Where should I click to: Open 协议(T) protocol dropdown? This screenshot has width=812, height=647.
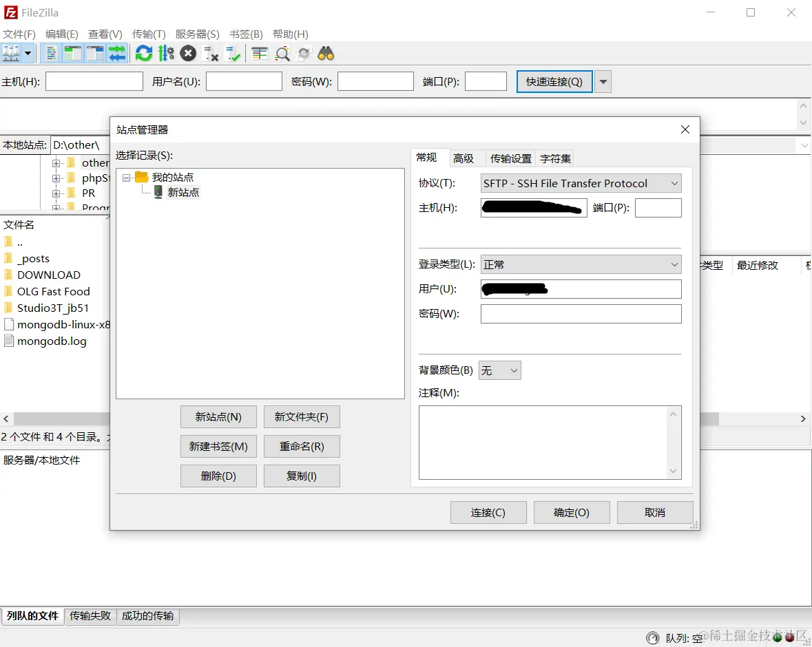pyautogui.click(x=581, y=183)
